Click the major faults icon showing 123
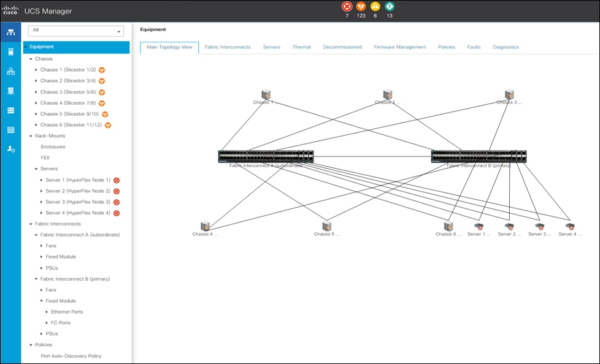The image size is (600, 364). 361,7
